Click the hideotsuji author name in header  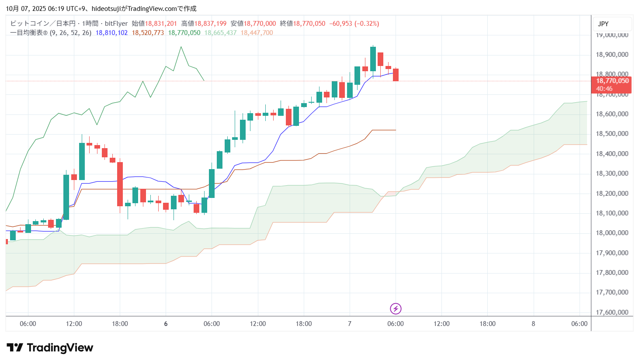(107, 9)
